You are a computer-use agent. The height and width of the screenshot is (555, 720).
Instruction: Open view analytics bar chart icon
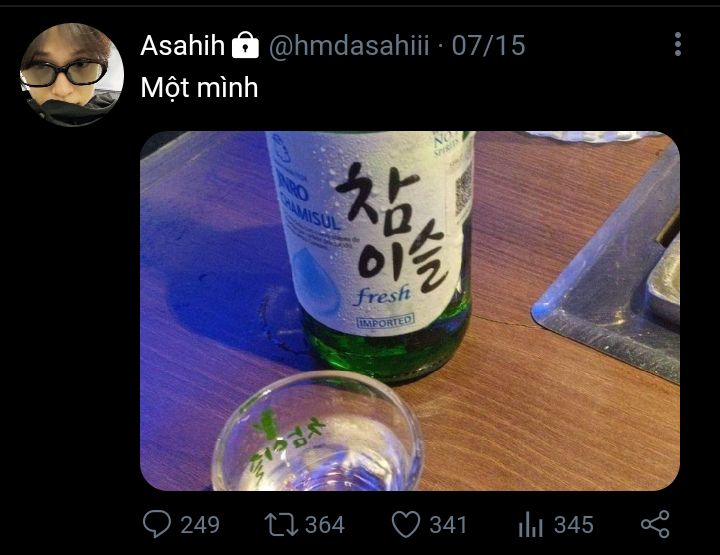tap(530, 524)
